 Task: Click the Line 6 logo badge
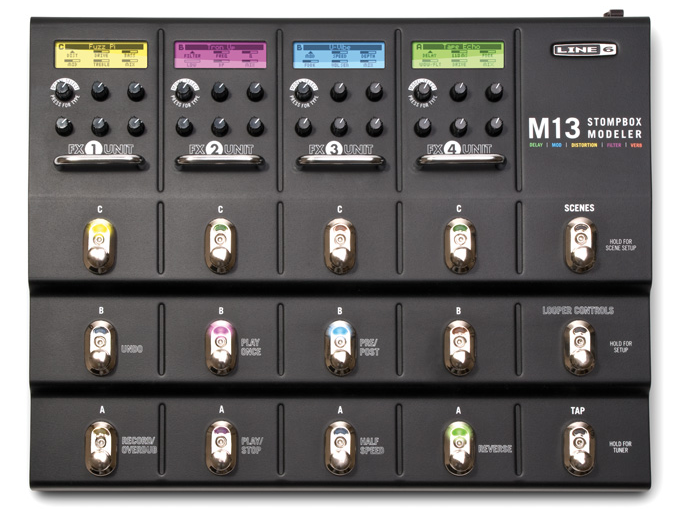[585, 50]
